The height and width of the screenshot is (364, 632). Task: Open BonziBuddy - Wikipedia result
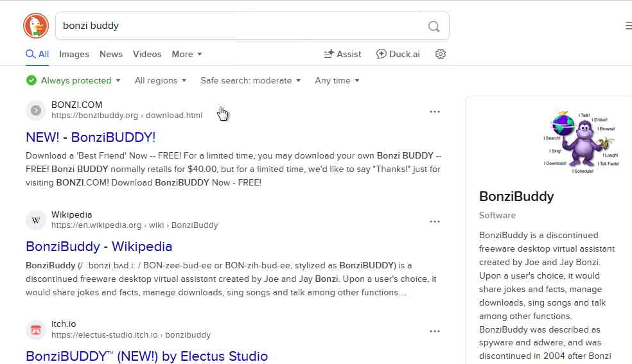99,247
